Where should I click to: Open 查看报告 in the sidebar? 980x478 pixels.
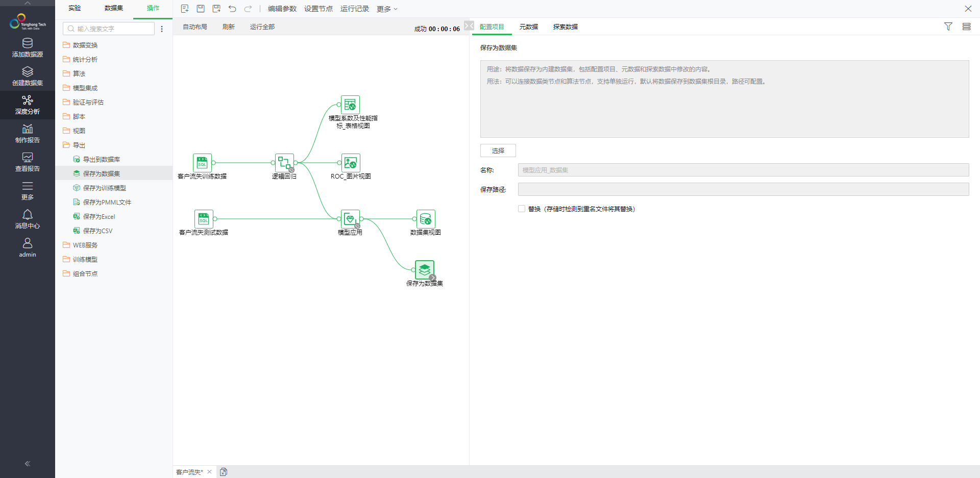[x=28, y=162]
